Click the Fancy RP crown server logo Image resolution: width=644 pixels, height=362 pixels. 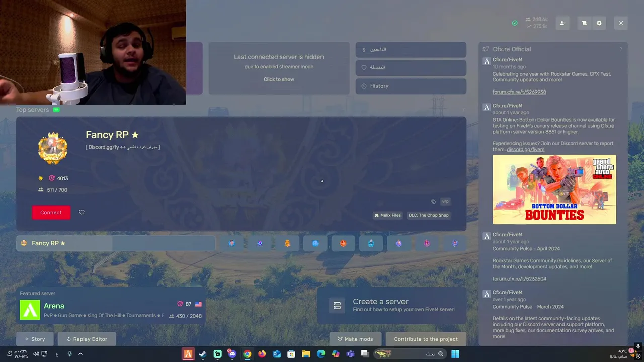pyautogui.click(x=53, y=149)
